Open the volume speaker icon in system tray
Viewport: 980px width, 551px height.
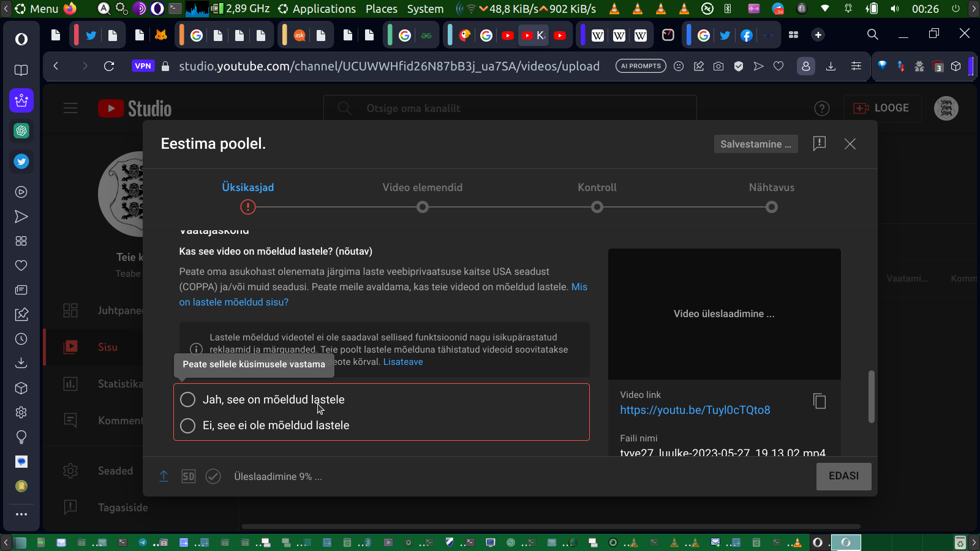click(x=895, y=9)
